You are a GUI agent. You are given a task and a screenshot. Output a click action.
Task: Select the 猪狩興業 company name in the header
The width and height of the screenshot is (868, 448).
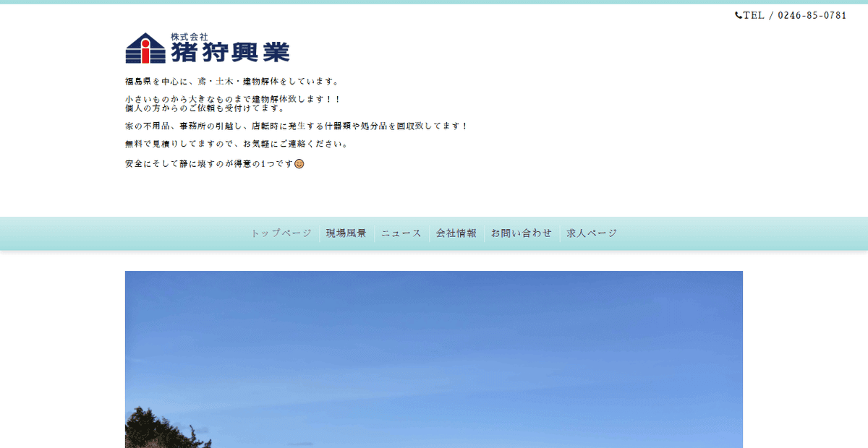pos(231,52)
